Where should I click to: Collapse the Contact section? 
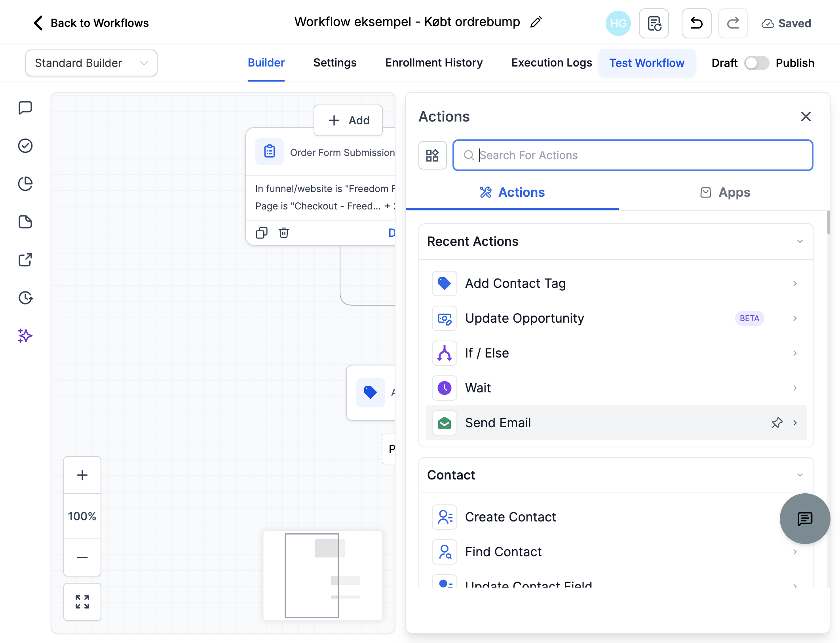click(800, 475)
